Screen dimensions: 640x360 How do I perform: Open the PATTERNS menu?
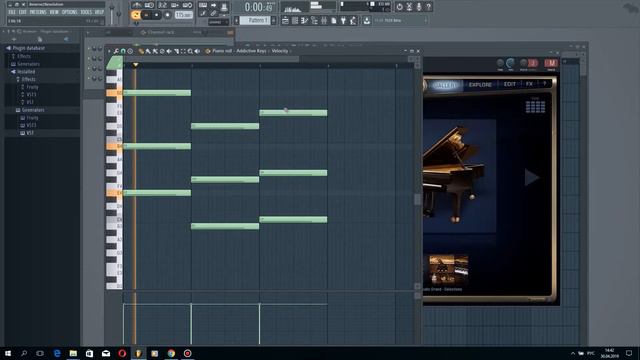click(38, 12)
